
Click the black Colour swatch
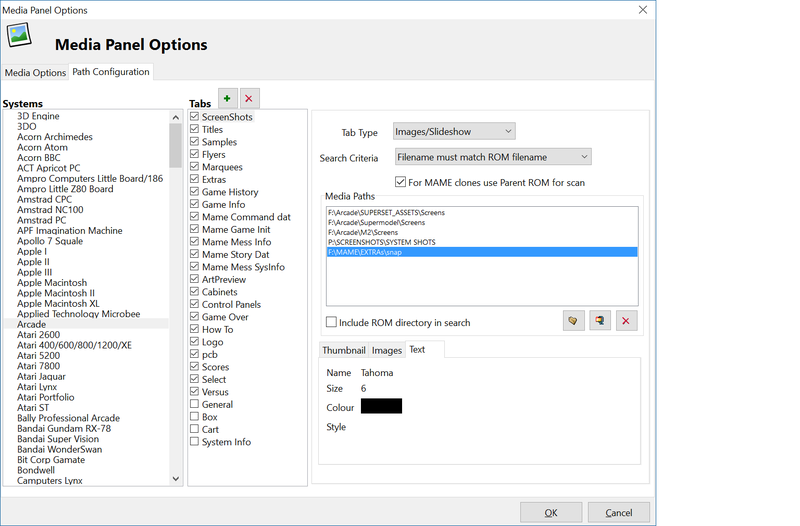pyautogui.click(x=381, y=406)
